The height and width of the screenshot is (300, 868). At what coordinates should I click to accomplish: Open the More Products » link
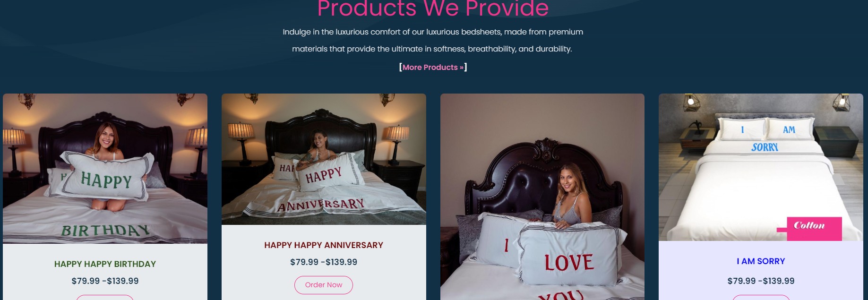pyautogui.click(x=433, y=67)
